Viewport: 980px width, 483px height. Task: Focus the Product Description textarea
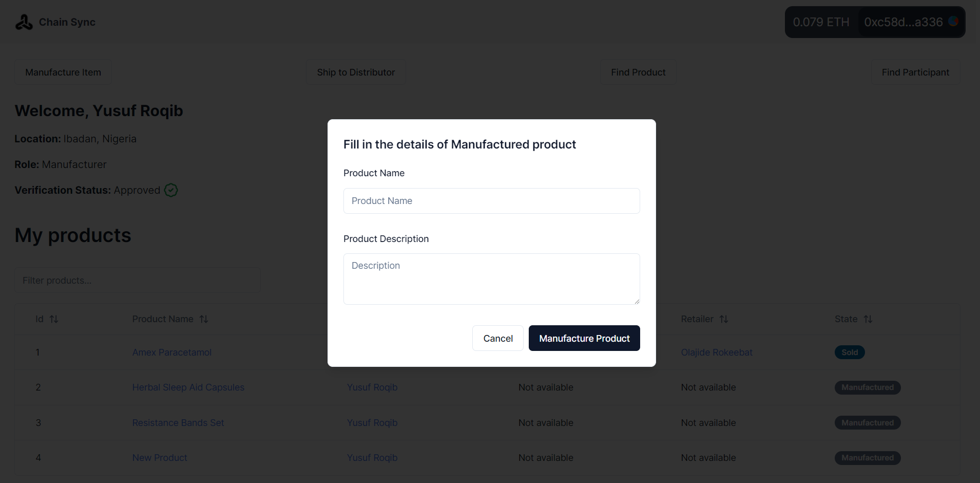tap(492, 279)
